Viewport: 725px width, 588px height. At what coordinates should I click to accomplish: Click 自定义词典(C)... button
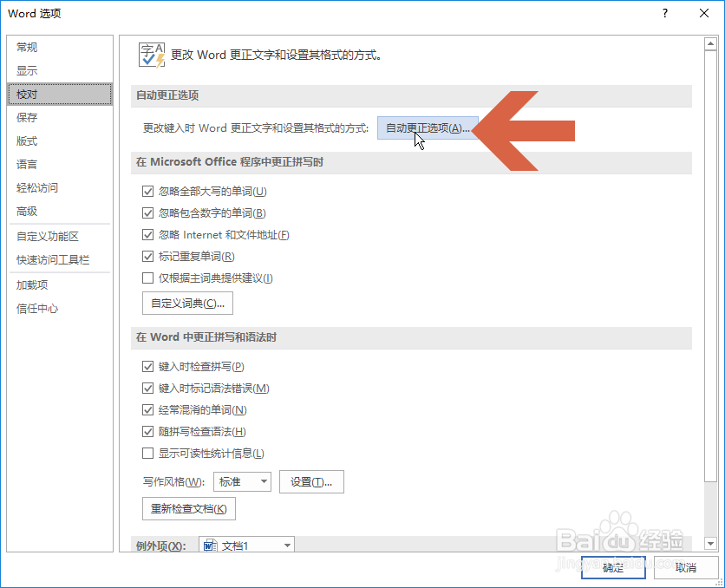(187, 304)
